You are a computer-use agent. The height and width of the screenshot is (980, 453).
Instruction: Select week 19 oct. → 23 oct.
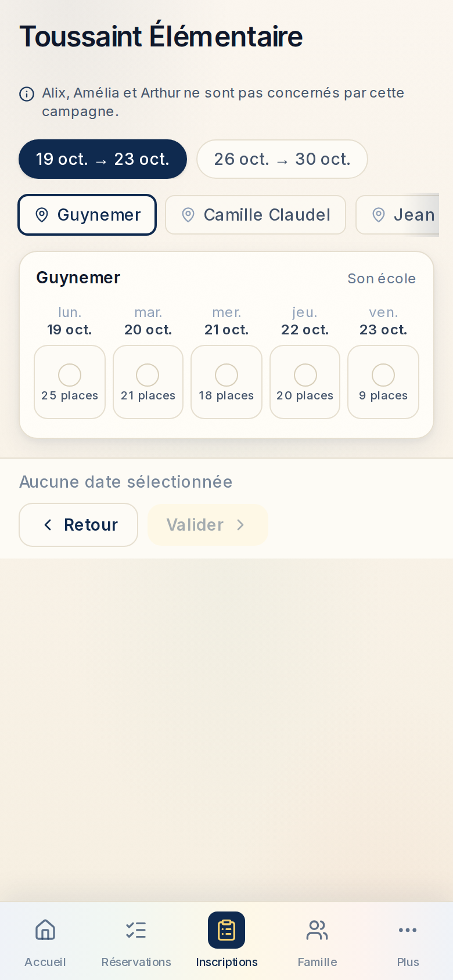(x=103, y=159)
